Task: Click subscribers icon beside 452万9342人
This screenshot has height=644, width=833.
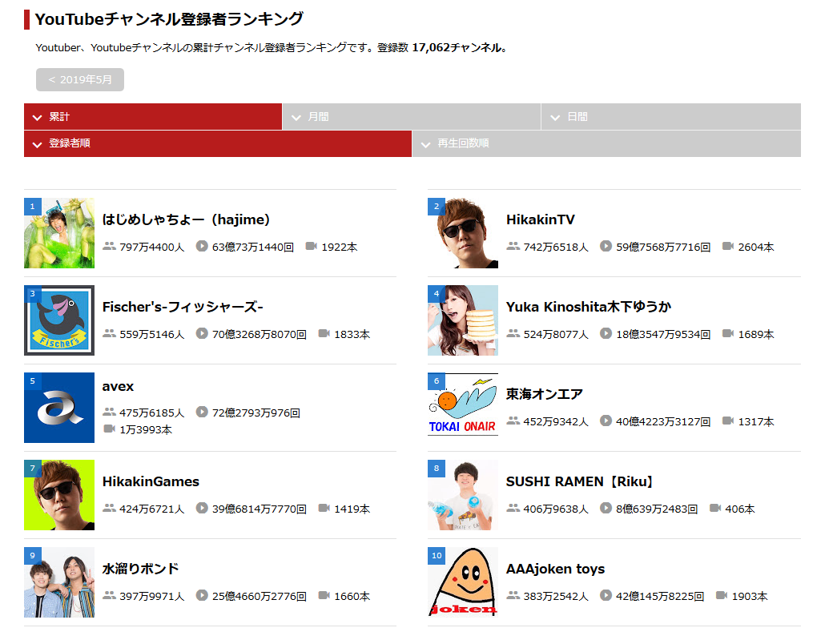Action: pos(513,421)
